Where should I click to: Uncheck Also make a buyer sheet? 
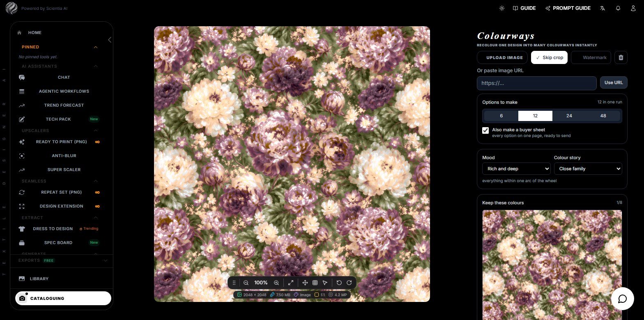coord(485,130)
